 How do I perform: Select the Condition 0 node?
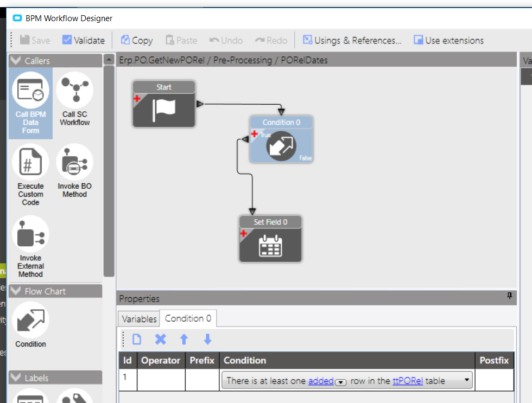281,139
